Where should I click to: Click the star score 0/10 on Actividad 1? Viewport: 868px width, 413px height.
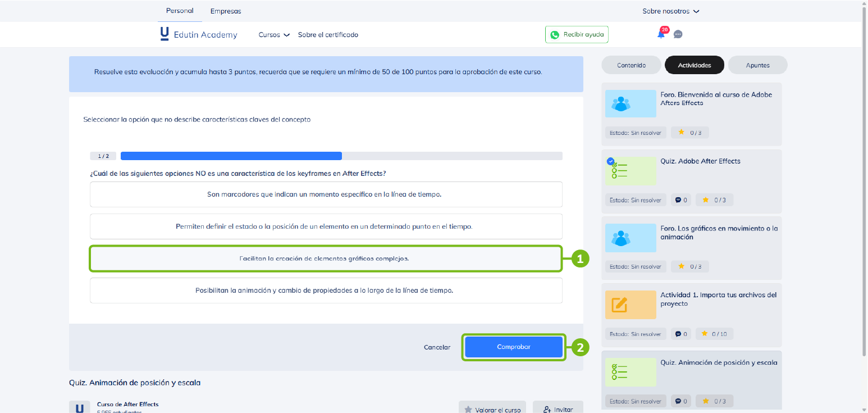click(x=714, y=333)
